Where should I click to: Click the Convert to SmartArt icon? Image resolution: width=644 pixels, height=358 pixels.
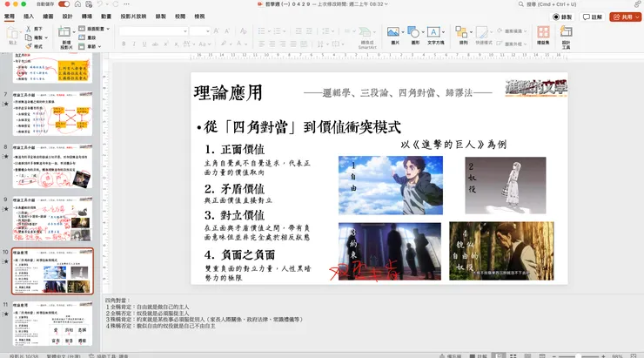pos(365,32)
